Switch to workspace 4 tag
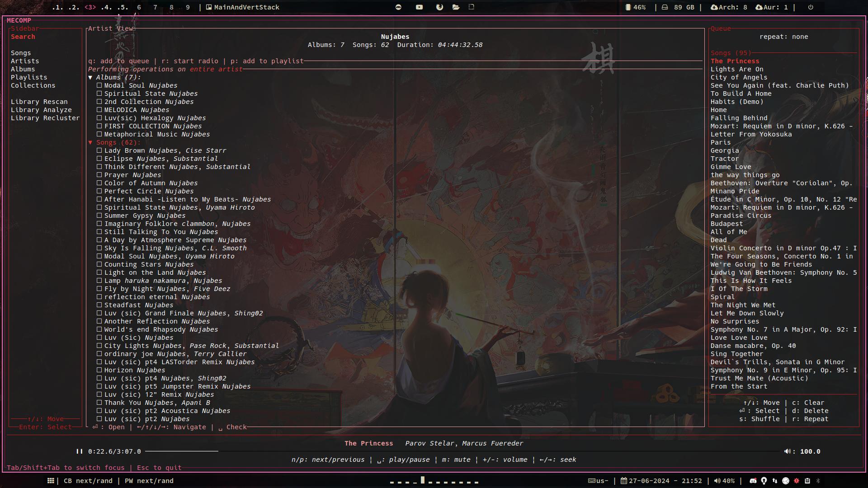Viewport: 868px width, 488px height. (x=106, y=7)
